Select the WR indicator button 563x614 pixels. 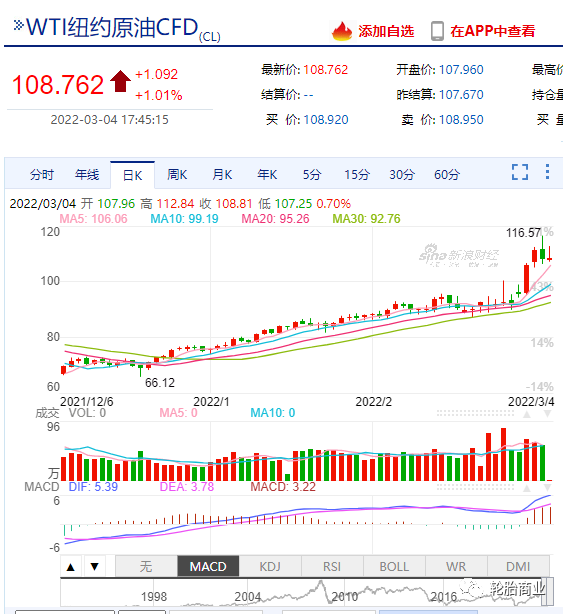click(x=456, y=566)
